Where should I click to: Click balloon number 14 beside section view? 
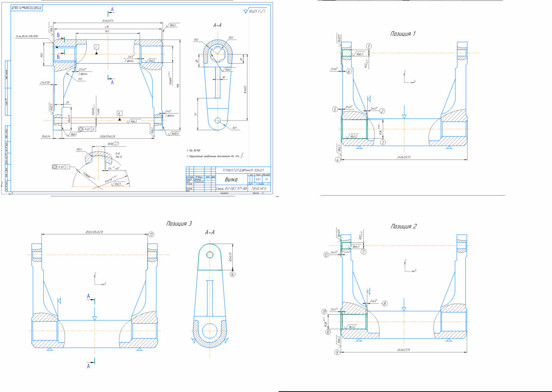[233, 274]
